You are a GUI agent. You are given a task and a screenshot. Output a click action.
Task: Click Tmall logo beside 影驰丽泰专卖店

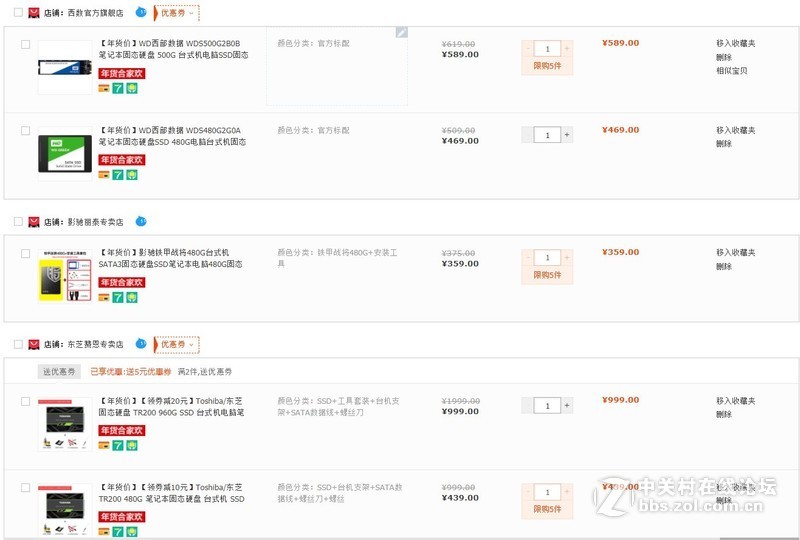click(x=34, y=222)
